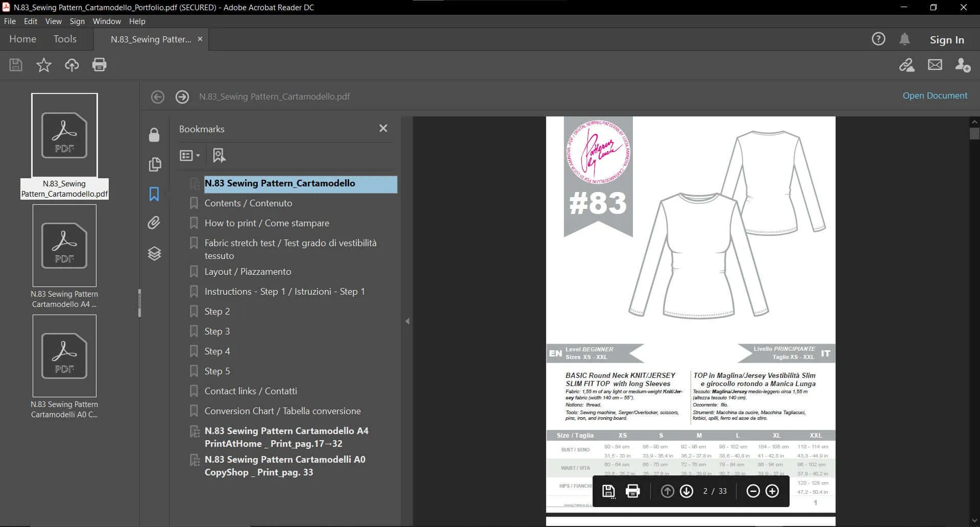Toggle the Bookmarks panel icon
The height and width of the screenshot is (527, 980).
(x=154, y=194)
